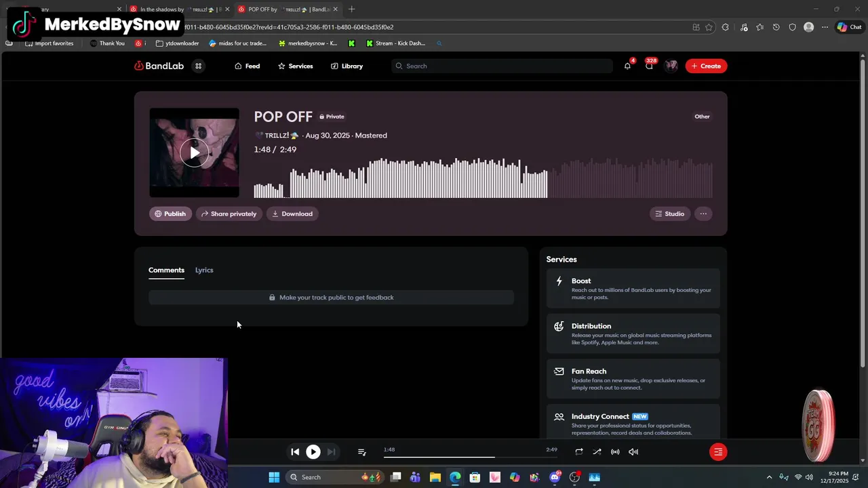Open the track in Studio

point(669,213)
